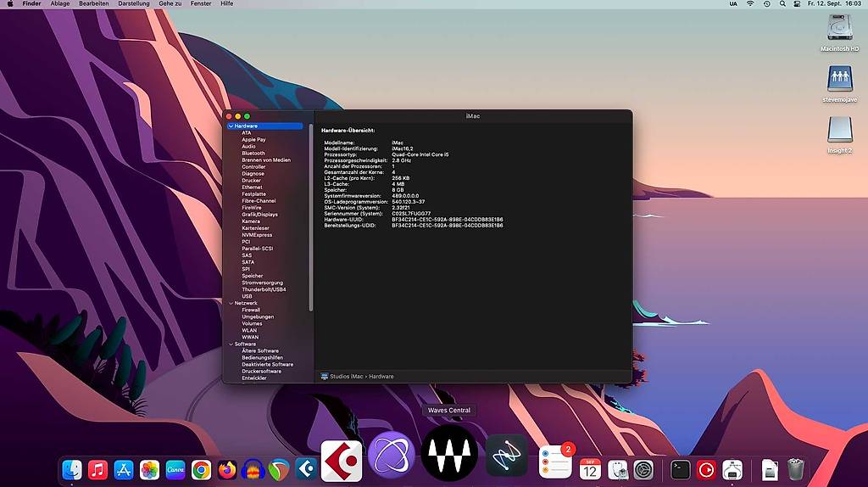The image size is (868, 487).
Task: Click the date and time in menu bar
Action: (834, 4)
